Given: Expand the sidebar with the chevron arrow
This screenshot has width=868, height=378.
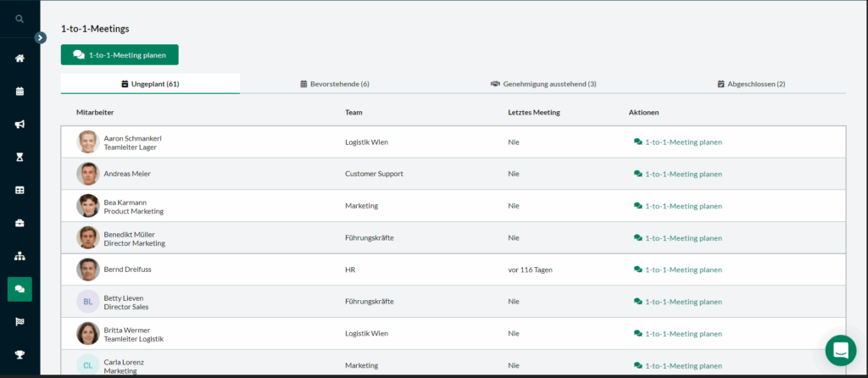Looking at the screenshot, I should click(x=40, y=37).
